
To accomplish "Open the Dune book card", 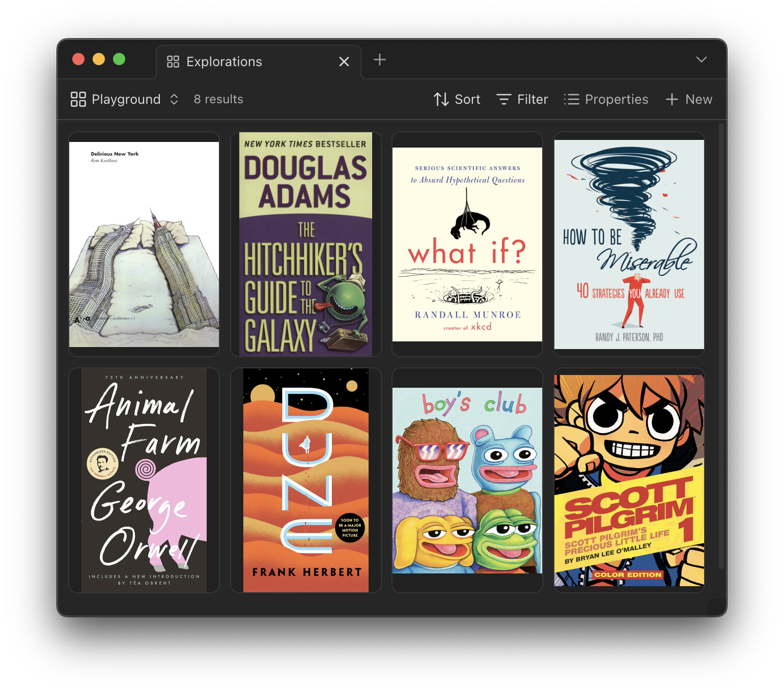I will click(x=306, y=480).
